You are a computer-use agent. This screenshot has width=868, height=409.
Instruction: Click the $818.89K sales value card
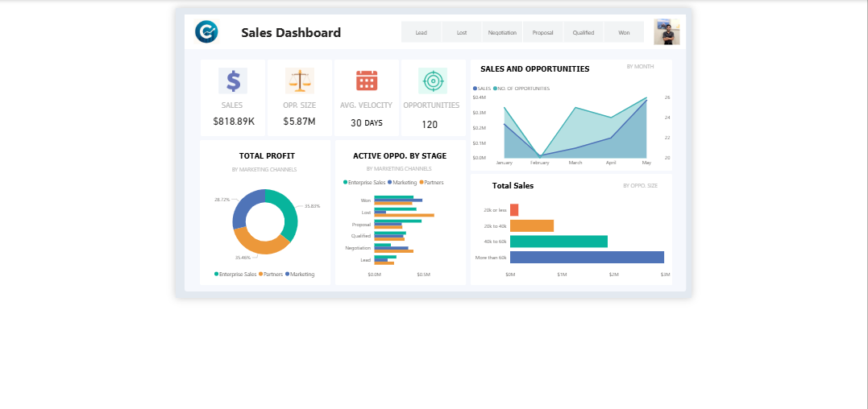[x=233, y=122]
